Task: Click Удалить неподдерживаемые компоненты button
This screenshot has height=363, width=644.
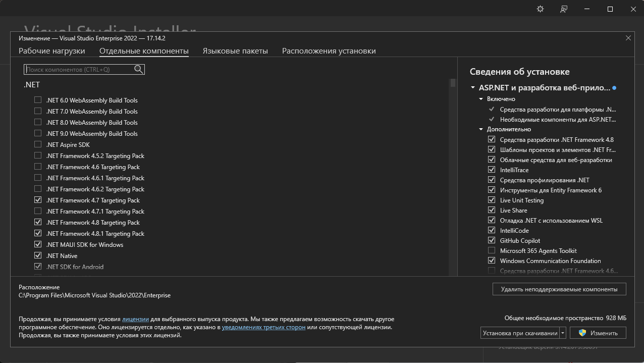Action: pyautogui.click(x=559, y=289)
